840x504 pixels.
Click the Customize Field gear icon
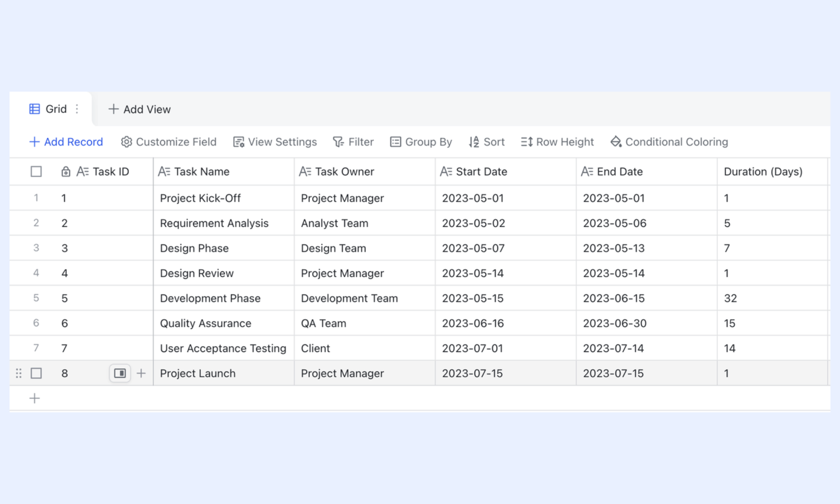click(x=126, y=142)
